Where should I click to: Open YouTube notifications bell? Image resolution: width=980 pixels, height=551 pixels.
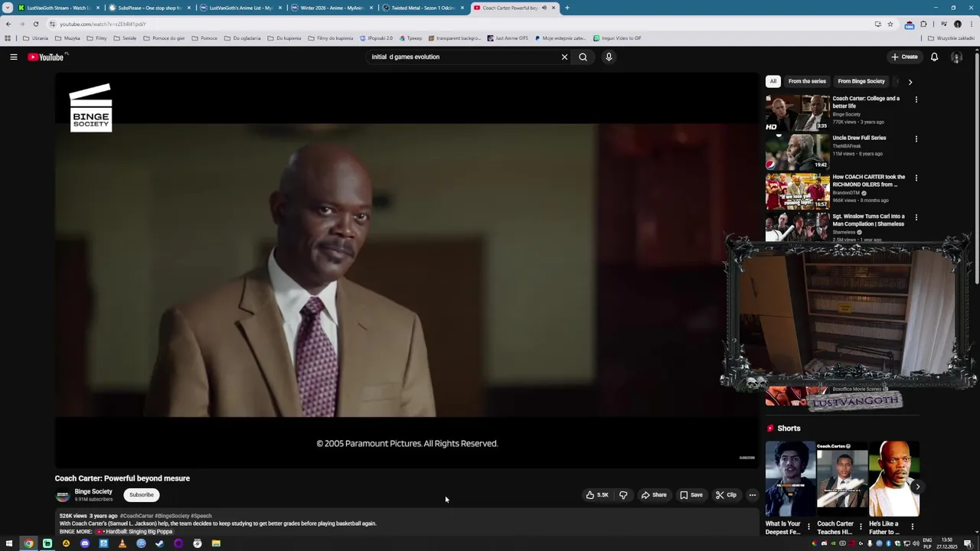point(934,57)
